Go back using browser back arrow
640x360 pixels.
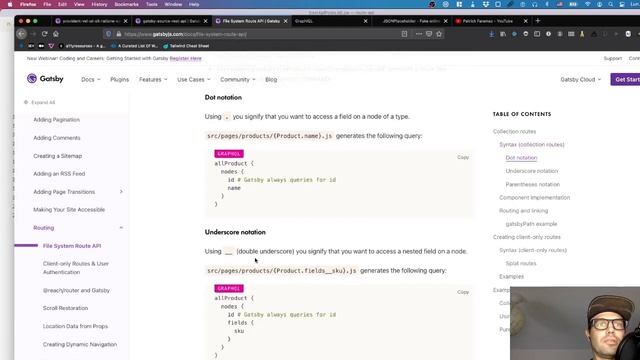(x=22, y=34)
